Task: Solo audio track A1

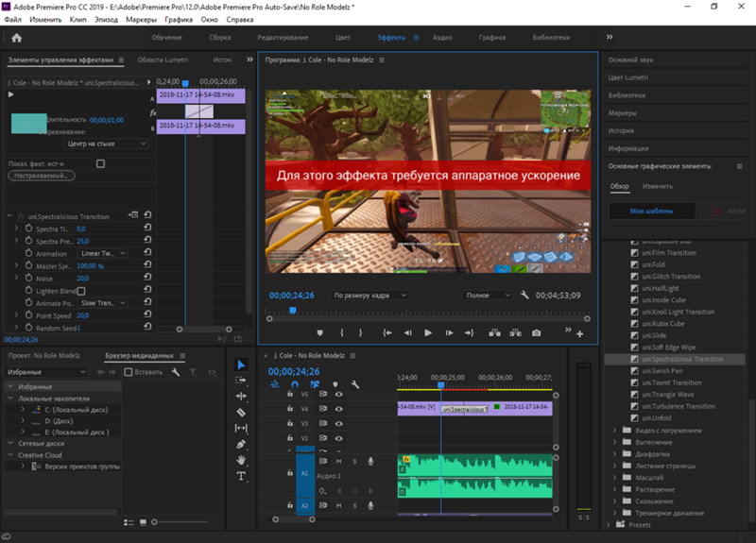Action: [x=355, y=462]
